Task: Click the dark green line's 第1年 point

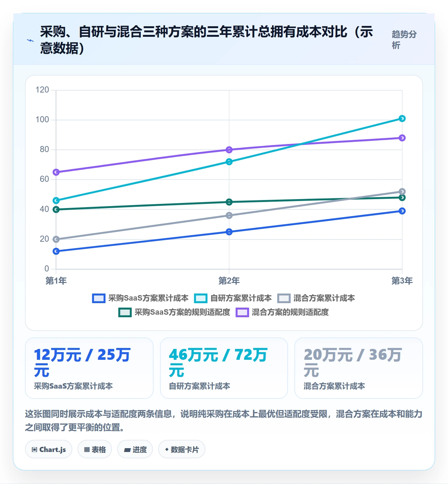Action: (x=56, y=210)
